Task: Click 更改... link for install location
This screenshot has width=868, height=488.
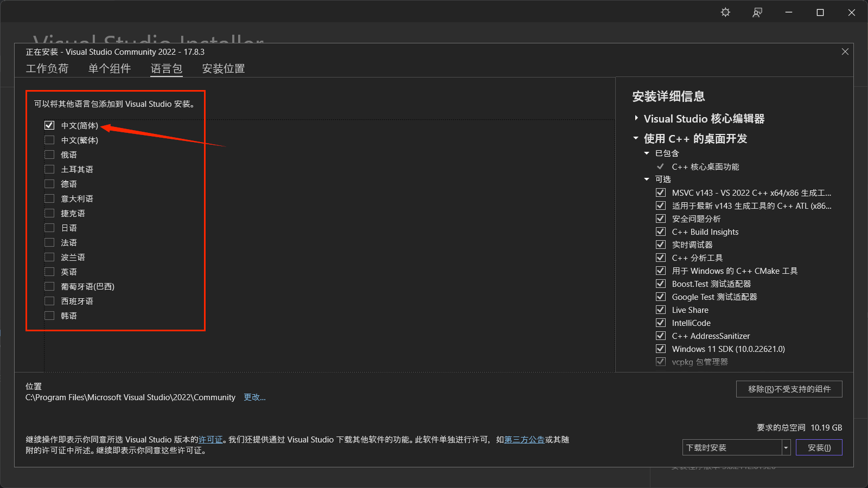Action: [x=254, y=397]
